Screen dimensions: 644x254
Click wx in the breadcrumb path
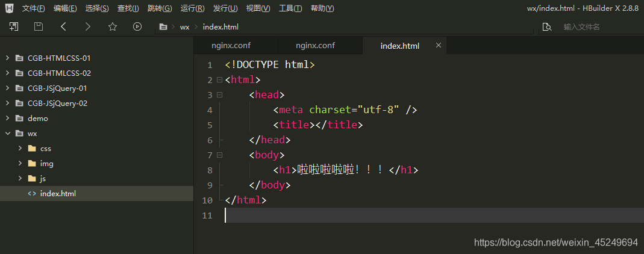[184, 27]
